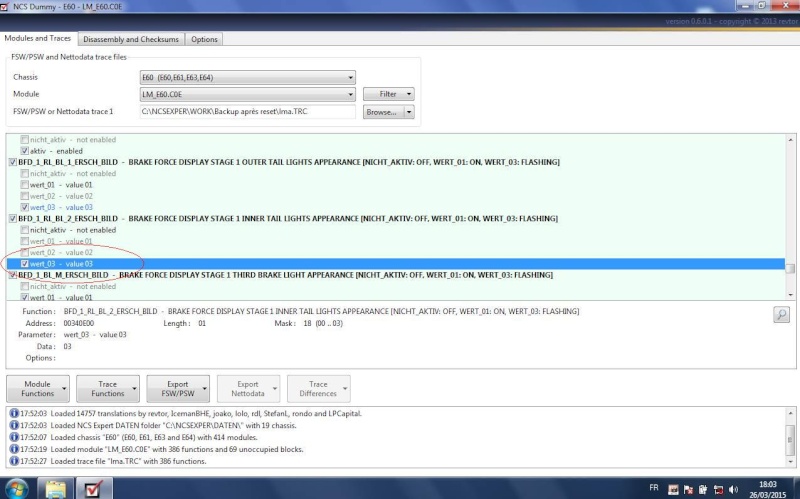Click the Show desktop strip beside the taskbar clock

coord(796,489)
